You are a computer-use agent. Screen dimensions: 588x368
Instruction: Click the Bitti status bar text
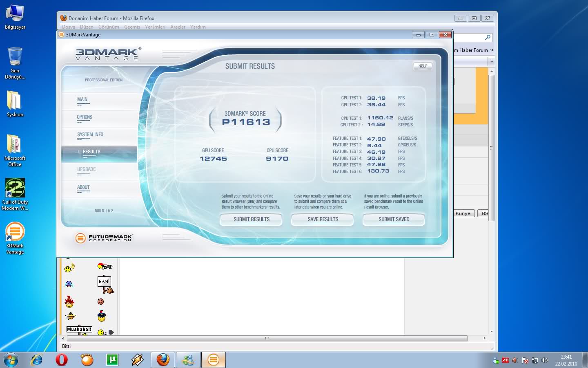pyautogui.click(x=66, y=346)
